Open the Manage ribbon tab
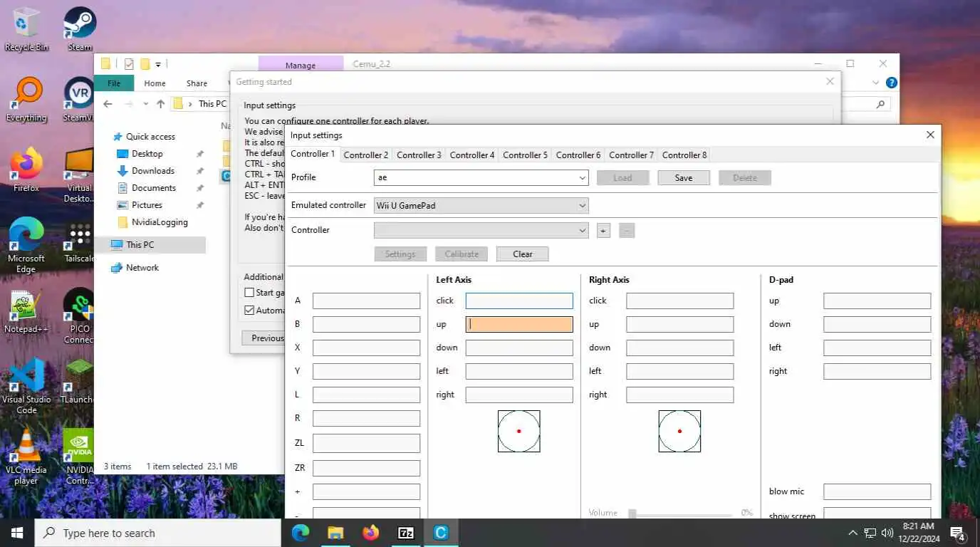Screen dimensions: 980x547 coord(301,65)
